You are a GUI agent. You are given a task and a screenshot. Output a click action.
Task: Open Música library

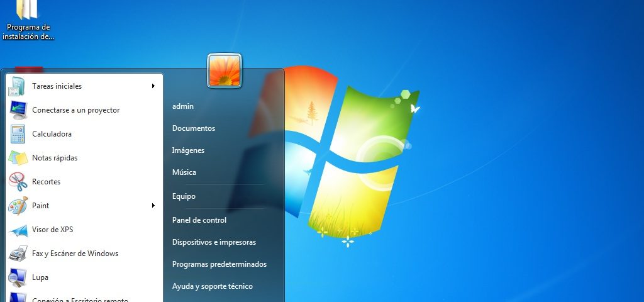point(184,172)
